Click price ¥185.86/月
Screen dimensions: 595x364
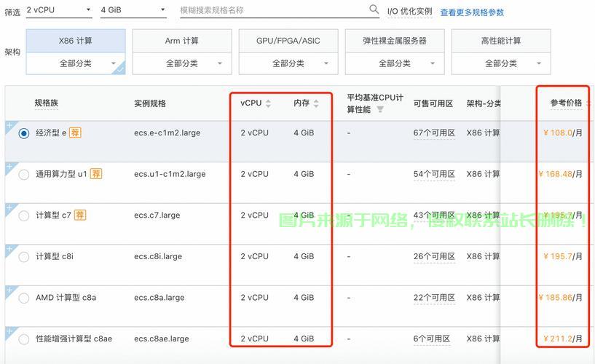(561, 298)
